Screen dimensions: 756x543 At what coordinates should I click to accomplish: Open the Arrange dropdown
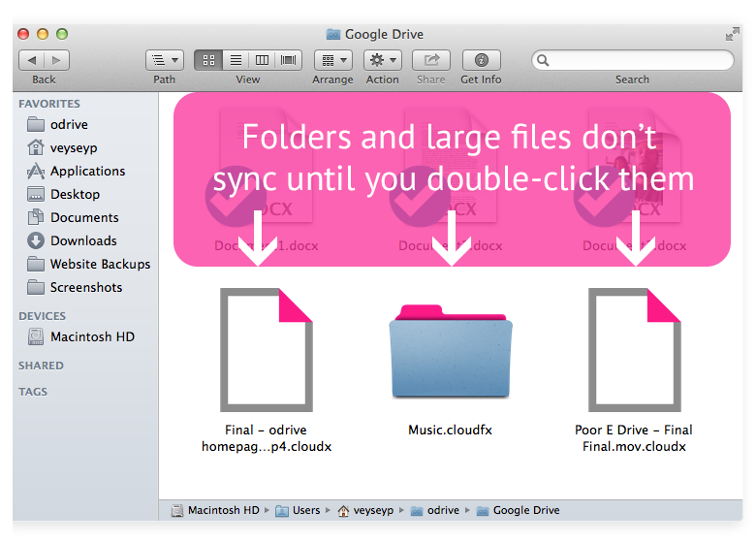[333, 60]
